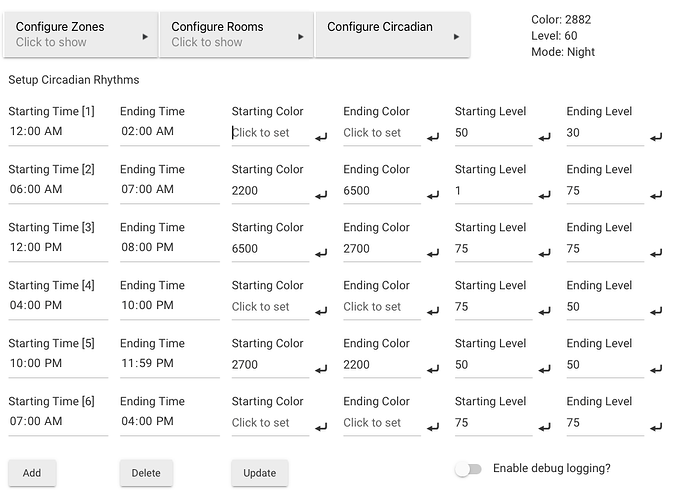Collapse the Configure Circadian section

391,35
